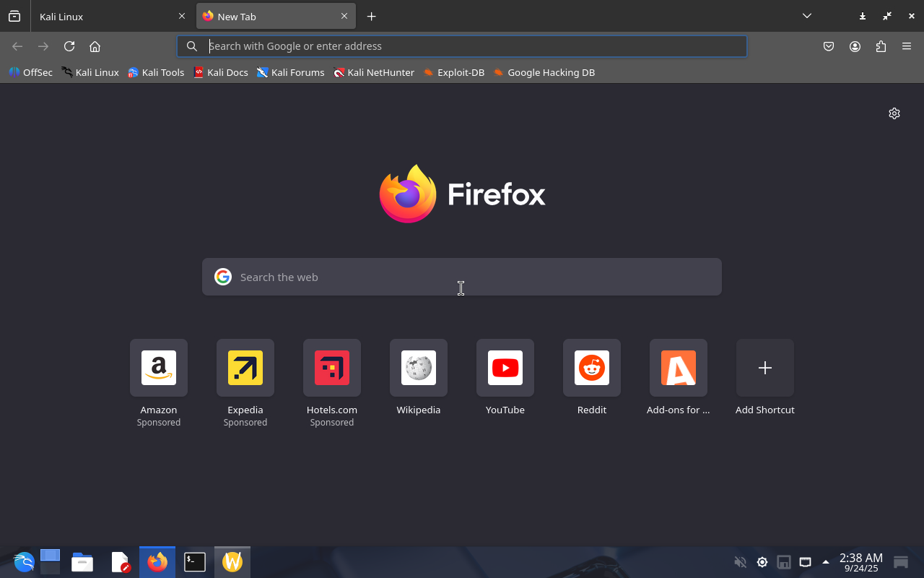
Task: Open the Exploit-DB bookmark
Action: click(x=453, y=72)
